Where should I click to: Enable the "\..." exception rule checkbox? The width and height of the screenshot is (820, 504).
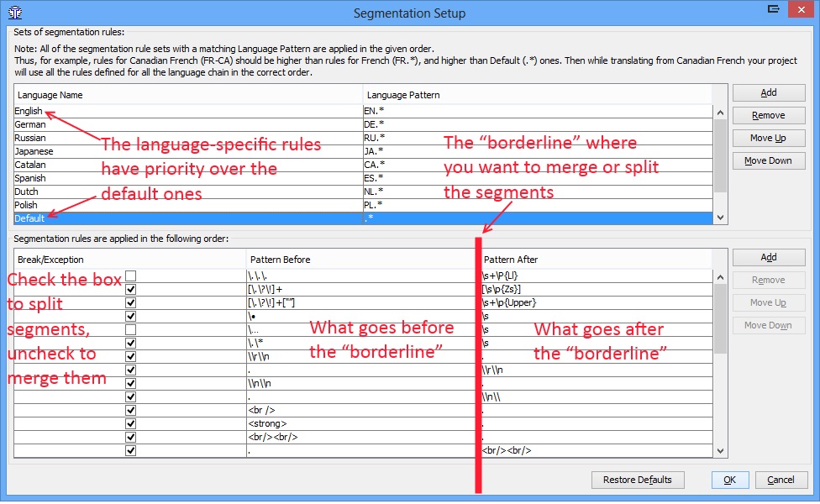[x=130, y=329]
